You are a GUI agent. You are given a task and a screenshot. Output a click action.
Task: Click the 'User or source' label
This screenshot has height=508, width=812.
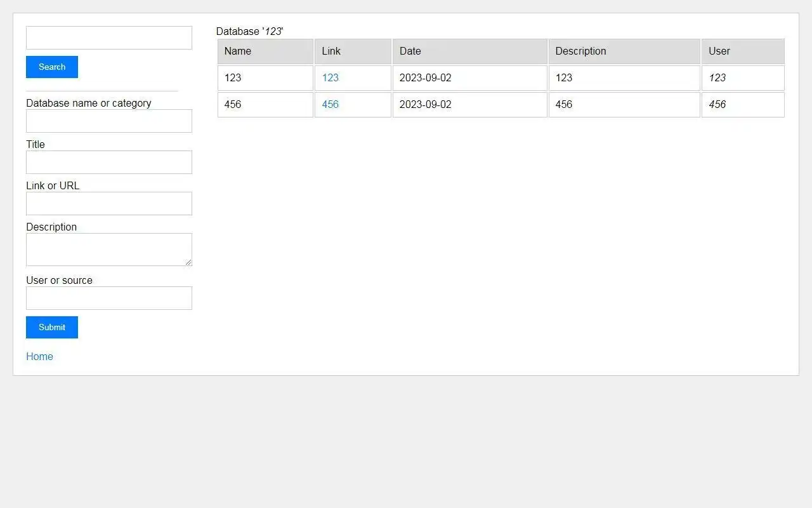point(59,280)
